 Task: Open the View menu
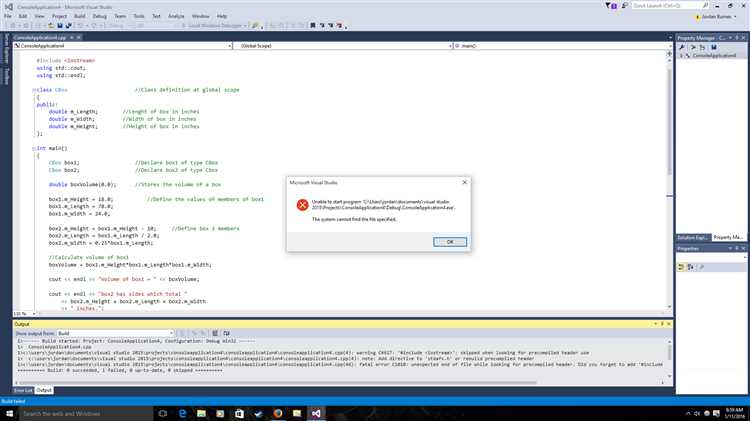[39, 16]
